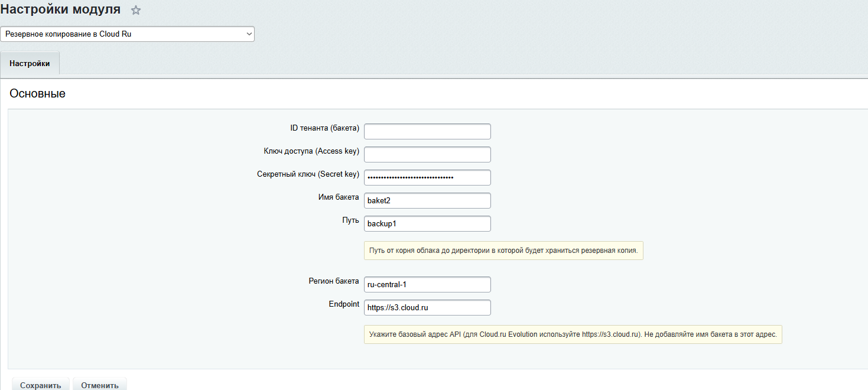
Task: Switch to the Настройки tab
Action: (x=30, y=63)
